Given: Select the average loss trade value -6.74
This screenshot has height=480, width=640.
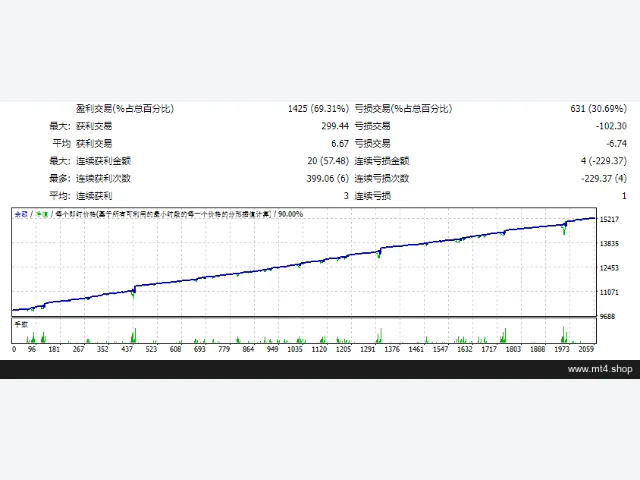Looking at the screenshot, I should 616,144.
